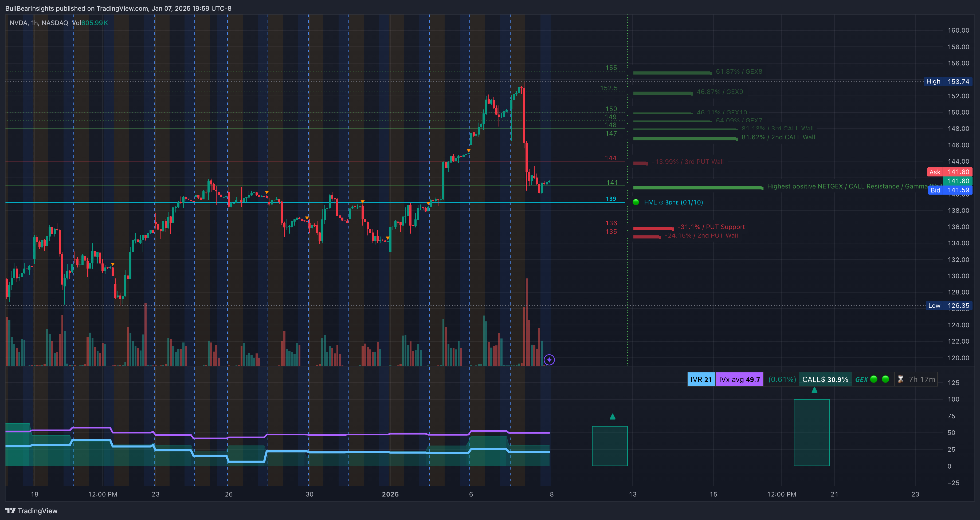Click the 13 date on time axis
The width and height of the screenshot is (980, 520).
point(633,494)
